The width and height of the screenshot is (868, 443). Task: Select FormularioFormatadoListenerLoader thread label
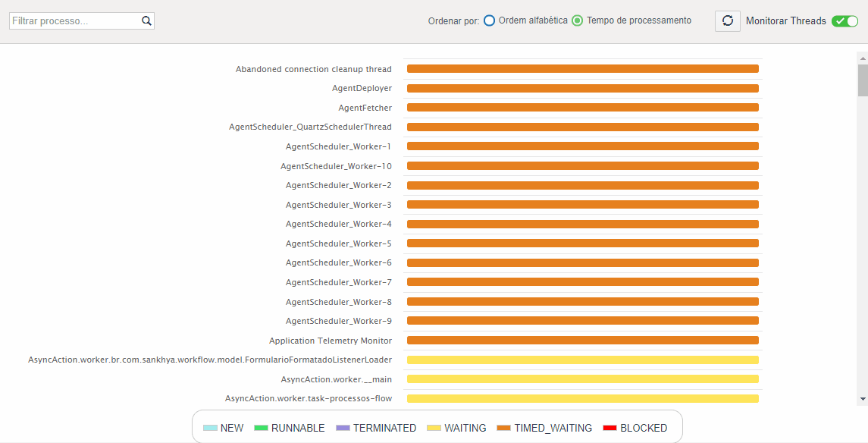click(x=210, y=360)
